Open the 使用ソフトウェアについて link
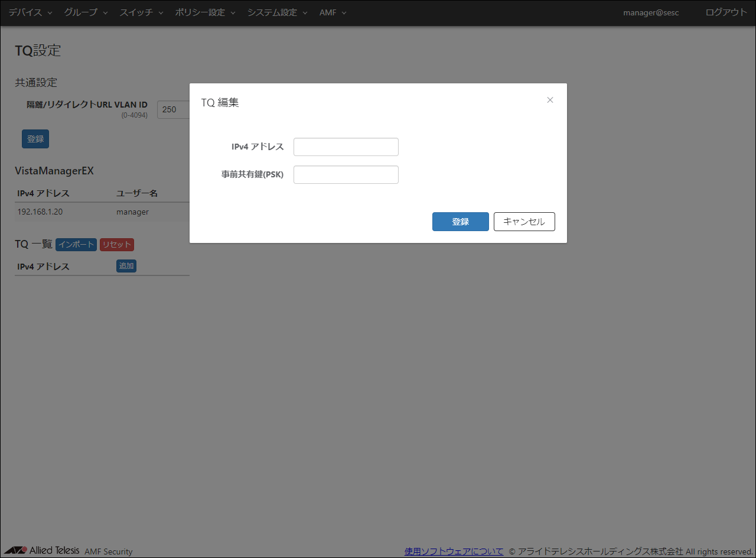The height and width of the screenshot is (558, 756). [x=454, y=551]
